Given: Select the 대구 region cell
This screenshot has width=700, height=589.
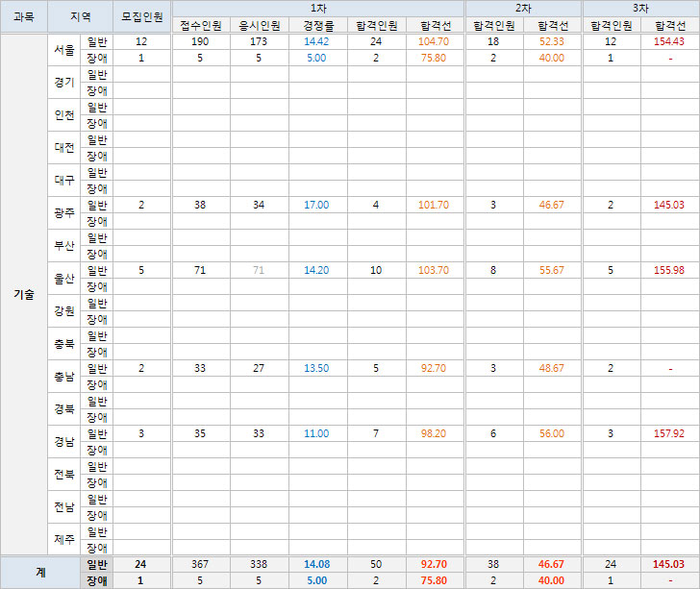Looking at the screenshot, I should coord(63,180).
